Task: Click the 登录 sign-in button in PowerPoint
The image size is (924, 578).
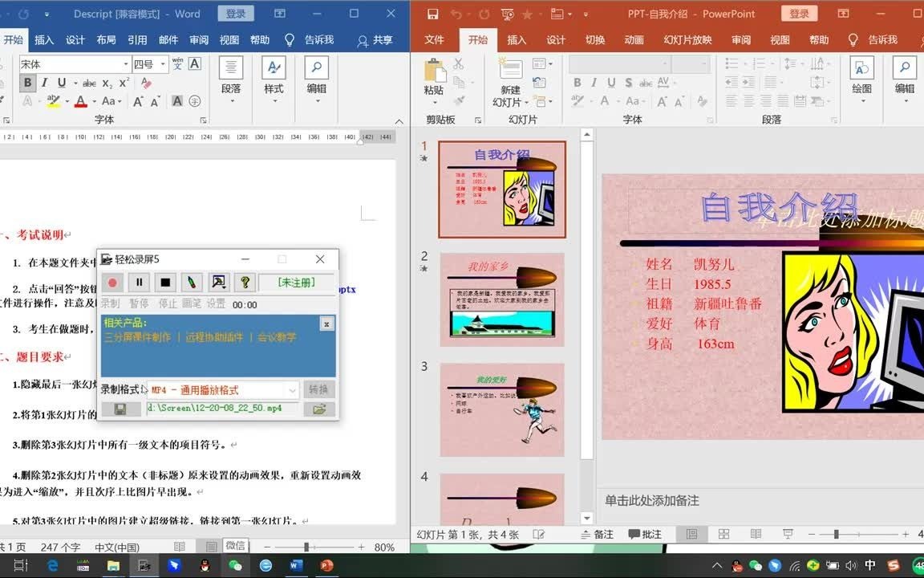Action: point(799,14)
